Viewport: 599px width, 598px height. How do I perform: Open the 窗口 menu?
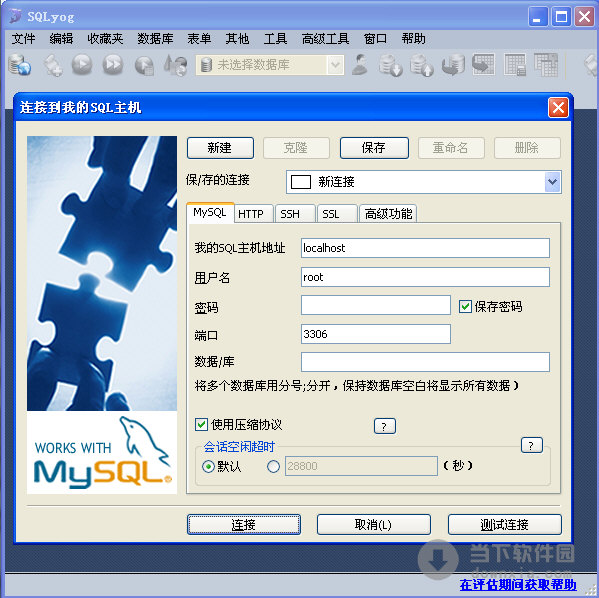[375, 39]
